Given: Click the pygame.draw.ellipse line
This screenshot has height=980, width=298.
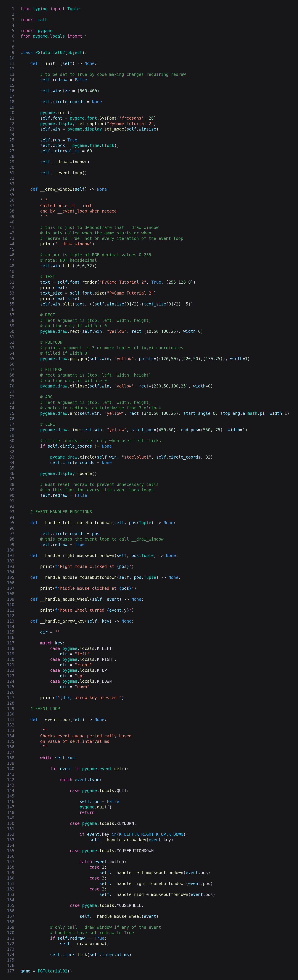Looking at the screenshot, I should pyautogui.click(x=127, y=386).
